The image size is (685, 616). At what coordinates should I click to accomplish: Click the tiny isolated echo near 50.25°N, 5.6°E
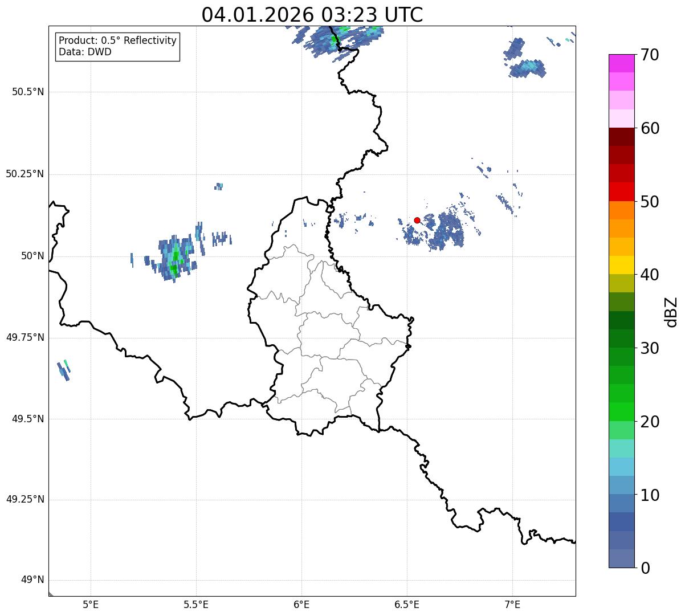pos(219,186)
